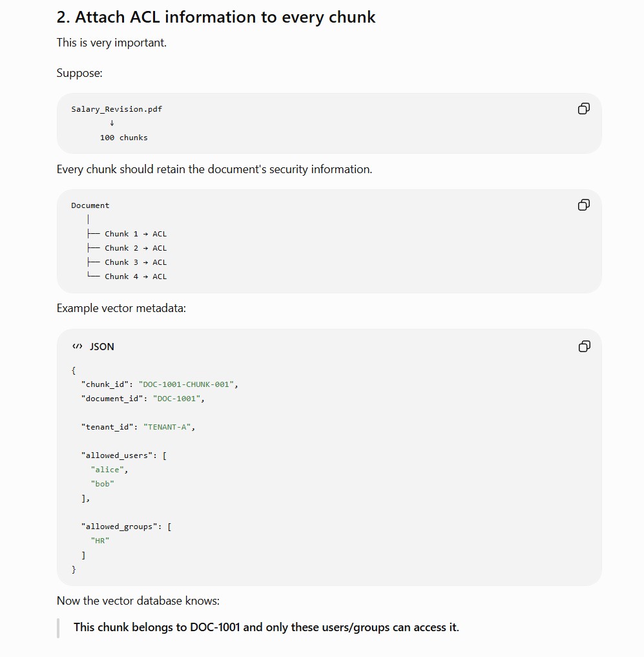Select the "Chunk 3 → ACL" tree line
This screenshot has width=644, height=657.
coord(136,262)
